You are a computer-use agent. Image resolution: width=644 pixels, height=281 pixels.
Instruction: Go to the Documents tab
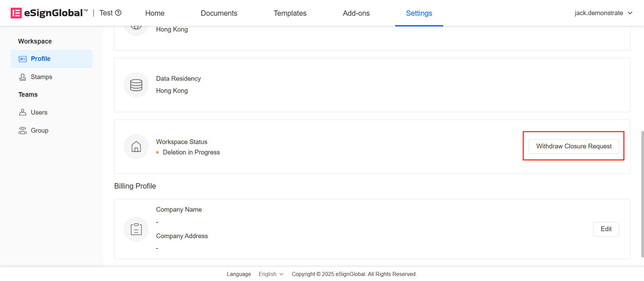[x=219, y=13]
